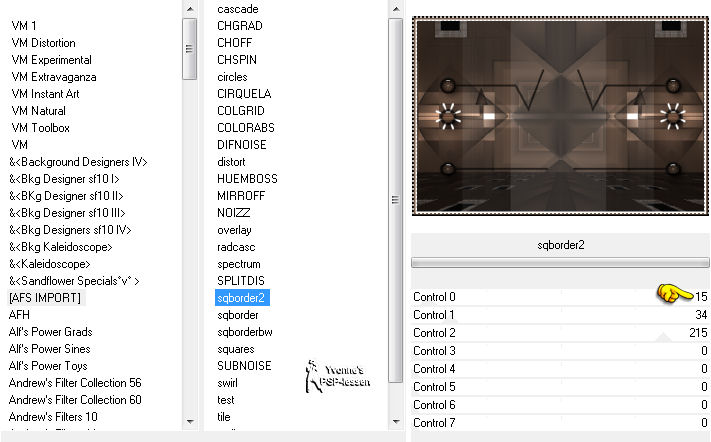711x442 pixels.
Task: Select the CIRQUELA filter
Action: pyautogui.click(x=244, y=94)
